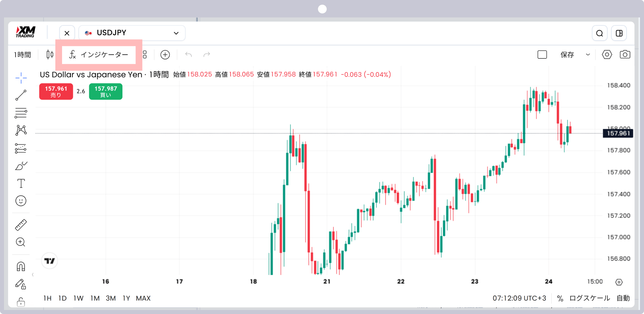Open the timezone menu at 07:12:09 UTC+3
Viewport: 644px width, 314px height.
pyautogui.click(x=519, y=298)
